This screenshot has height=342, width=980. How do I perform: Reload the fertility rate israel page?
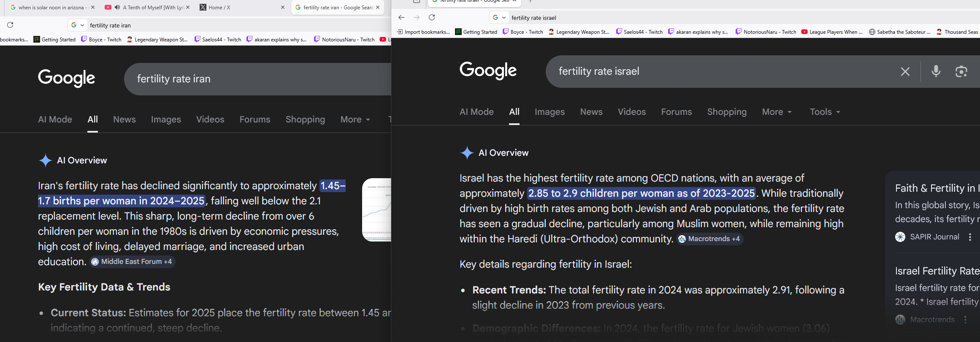pos(432,17)
